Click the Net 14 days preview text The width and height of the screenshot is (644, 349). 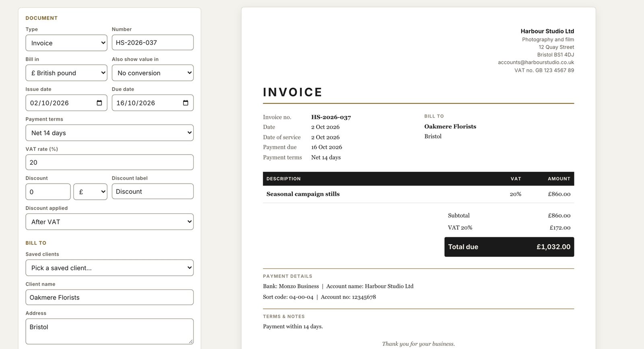tap(326, 157)
